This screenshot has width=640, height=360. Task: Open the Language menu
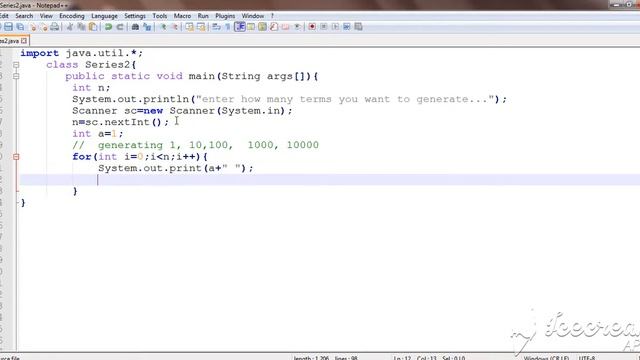[104, 16]
